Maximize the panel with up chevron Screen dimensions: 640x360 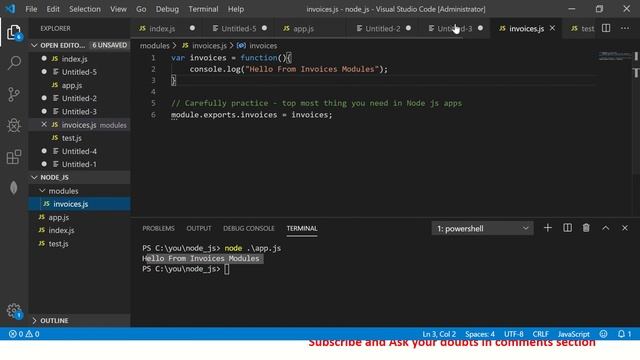click(606, 228)
